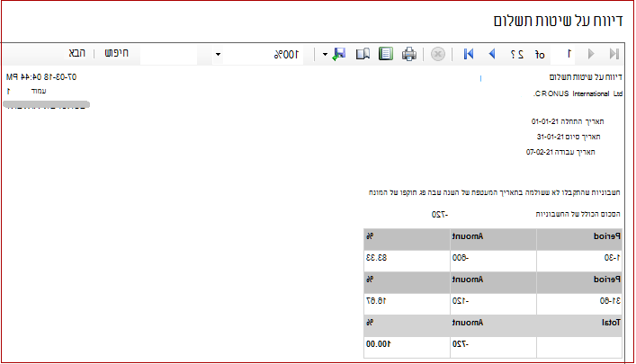The image size is (636, 364).
Task: Open the 100% zoom dropdown
Action: pos(218,54)
